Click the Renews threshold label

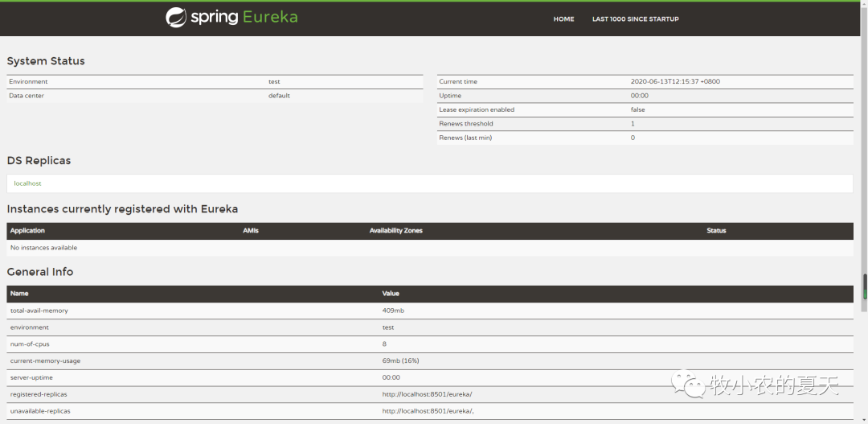pyautogui.click(x=465, y=124)
